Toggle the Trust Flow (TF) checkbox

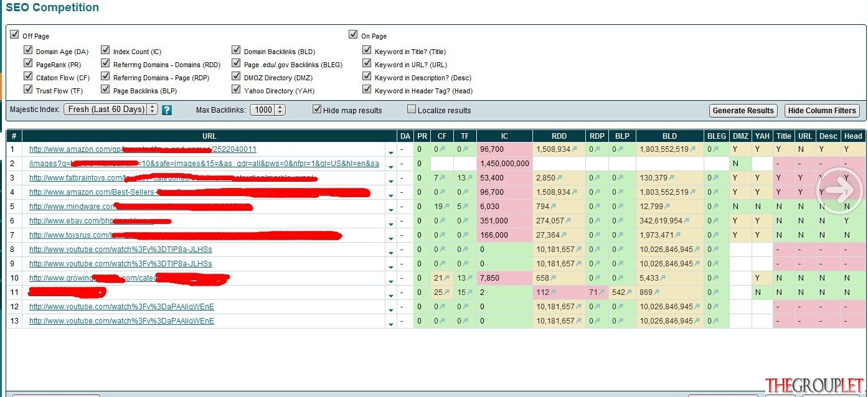tap(28, 90)
